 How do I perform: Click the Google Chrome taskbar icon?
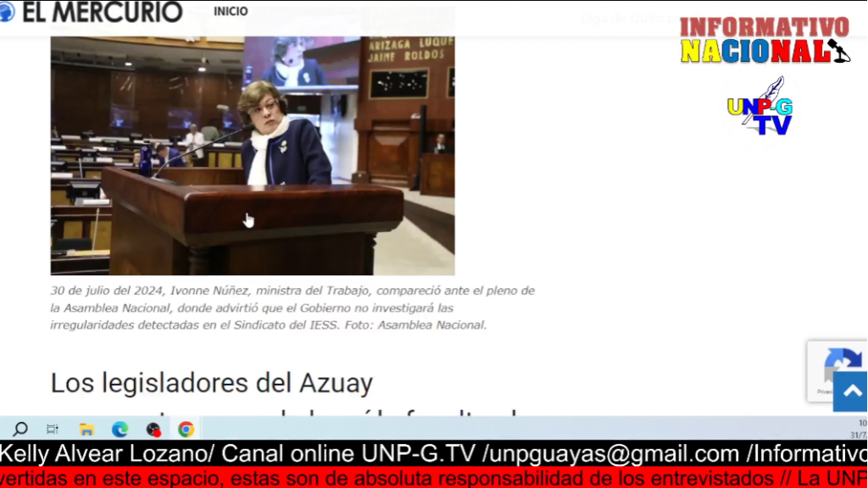[186, 429]
